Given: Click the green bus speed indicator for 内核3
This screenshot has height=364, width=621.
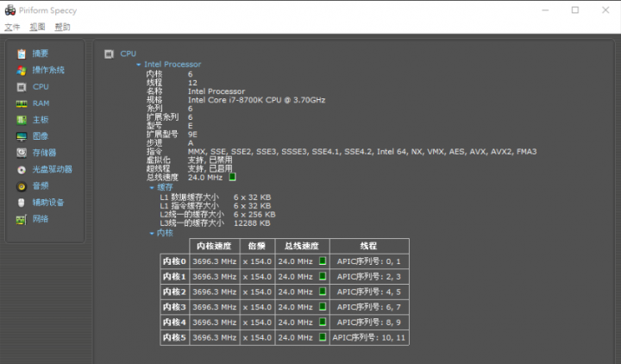Looking at the screenshot, I should pos(323,306).
